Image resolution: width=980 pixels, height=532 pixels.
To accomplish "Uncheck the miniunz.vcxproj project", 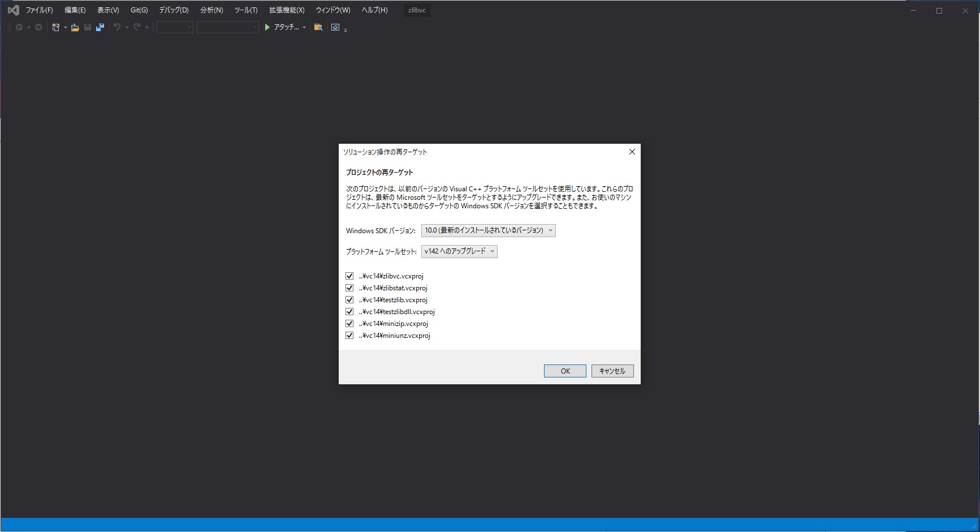I will tap(349, 335).
